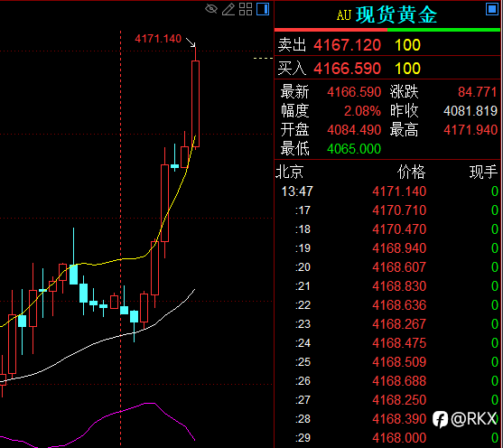Click the :29 time entry

tap(303, 438)
